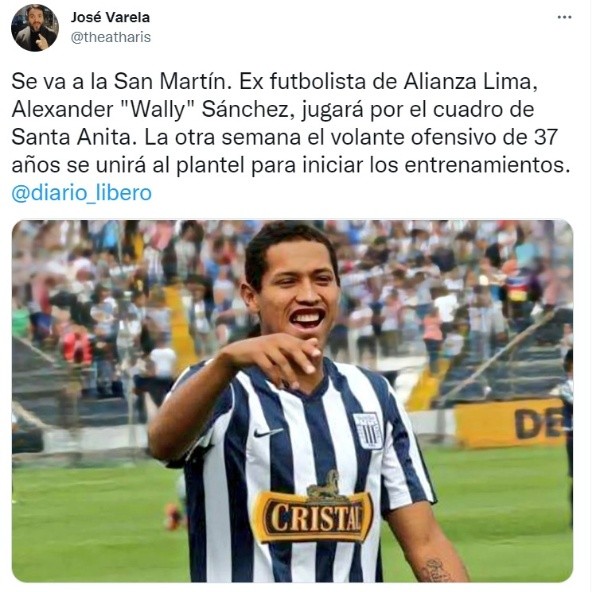The image size is (600, 592).
Task: Click the Cristal sponsor logo on the jersey
Action: [x=312, y=517]
